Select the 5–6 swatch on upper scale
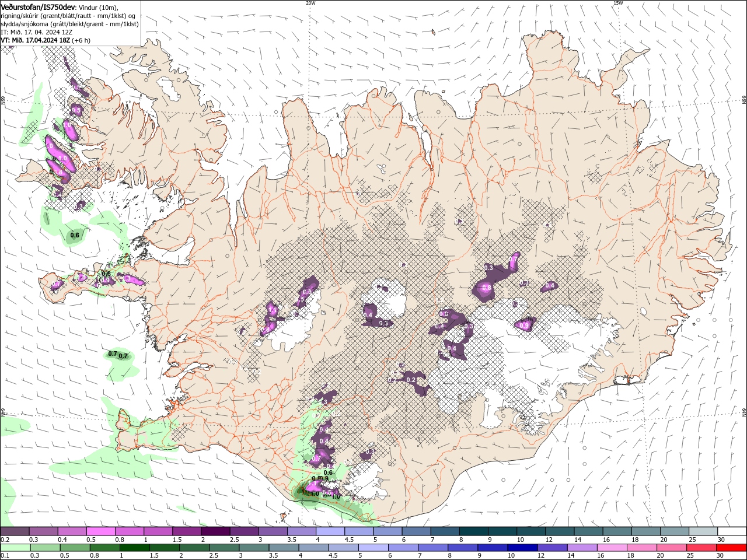The image size is (747, 560). click(387, 531)
